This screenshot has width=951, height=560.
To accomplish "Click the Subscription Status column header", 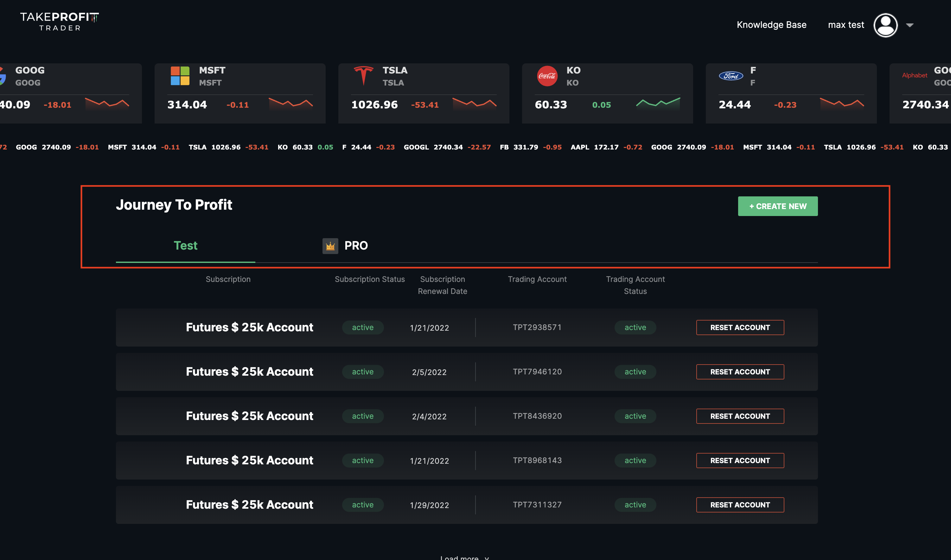I will (x=369, y=279).
